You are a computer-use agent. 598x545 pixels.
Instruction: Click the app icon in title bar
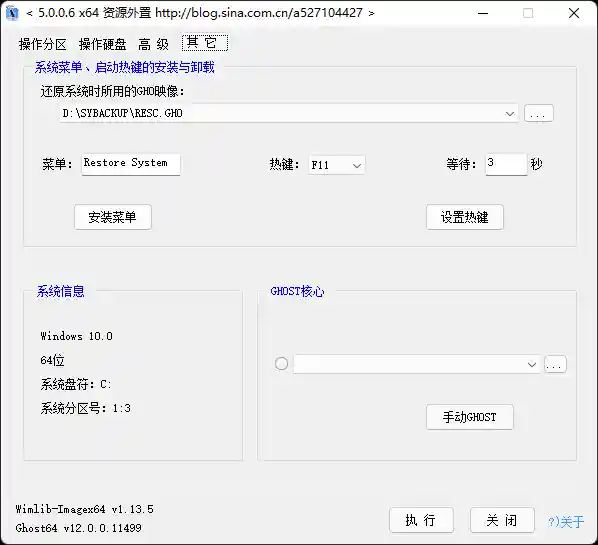pyautogui.click(x=12, y=13)
